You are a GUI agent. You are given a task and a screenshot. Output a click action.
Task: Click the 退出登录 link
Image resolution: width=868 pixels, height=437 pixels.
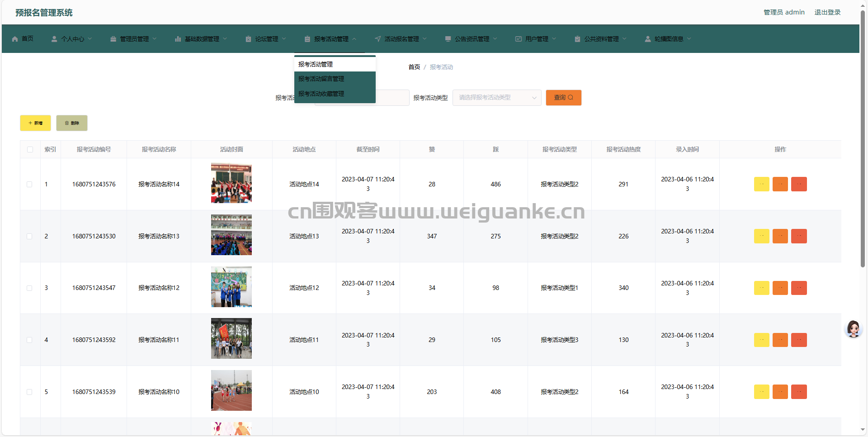point(827,12)
